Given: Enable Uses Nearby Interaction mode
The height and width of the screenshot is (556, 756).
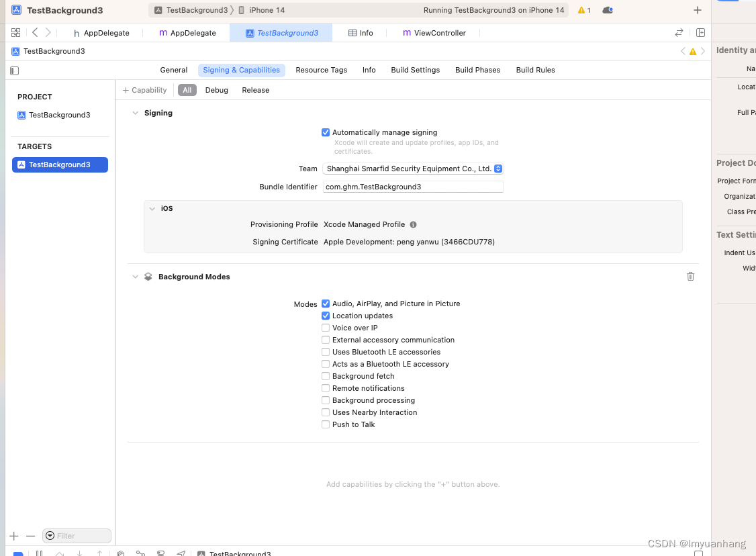Looking at the screenshot, I should (x=326, y=412).
